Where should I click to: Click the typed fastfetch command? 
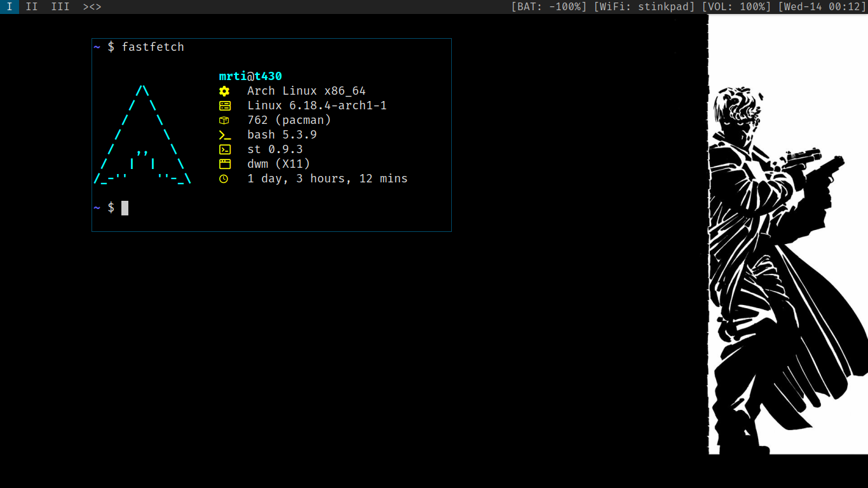coord(153,47)
